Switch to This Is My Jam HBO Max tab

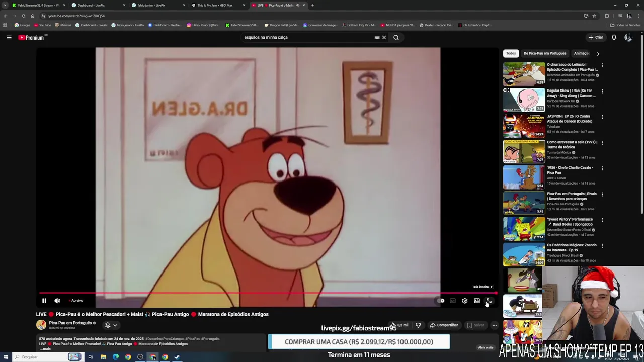point(218,5)
